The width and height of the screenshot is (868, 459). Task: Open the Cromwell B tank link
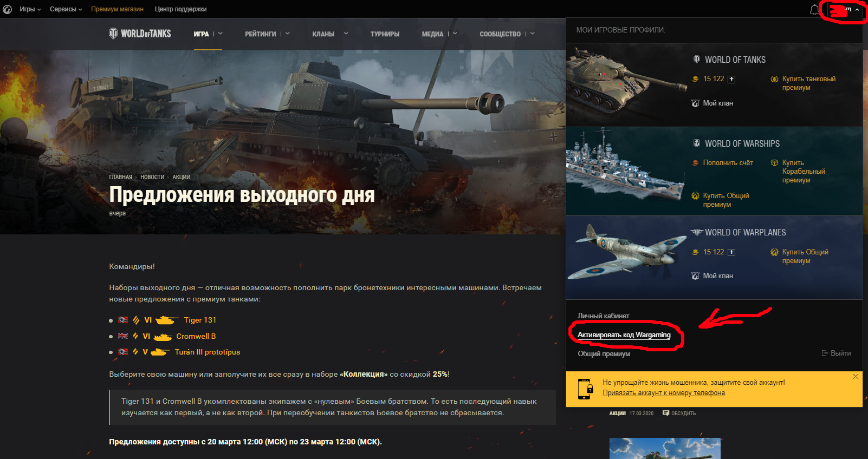[196, 337]
